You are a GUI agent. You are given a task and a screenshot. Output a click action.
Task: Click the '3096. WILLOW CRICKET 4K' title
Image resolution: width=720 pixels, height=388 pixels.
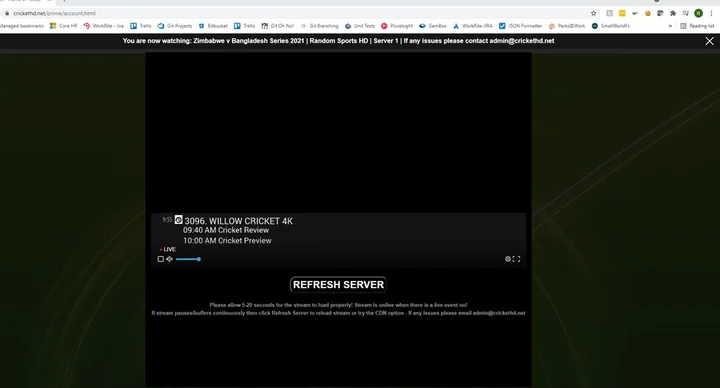[239, 221]
